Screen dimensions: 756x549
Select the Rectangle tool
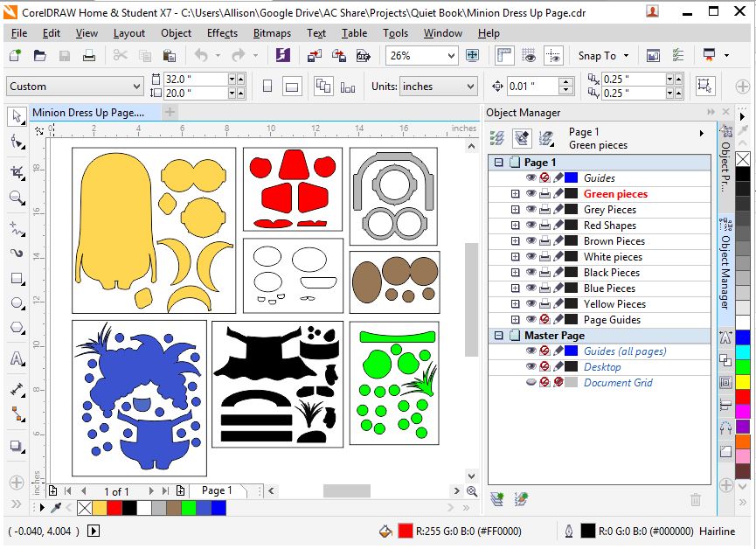(17, 278)
